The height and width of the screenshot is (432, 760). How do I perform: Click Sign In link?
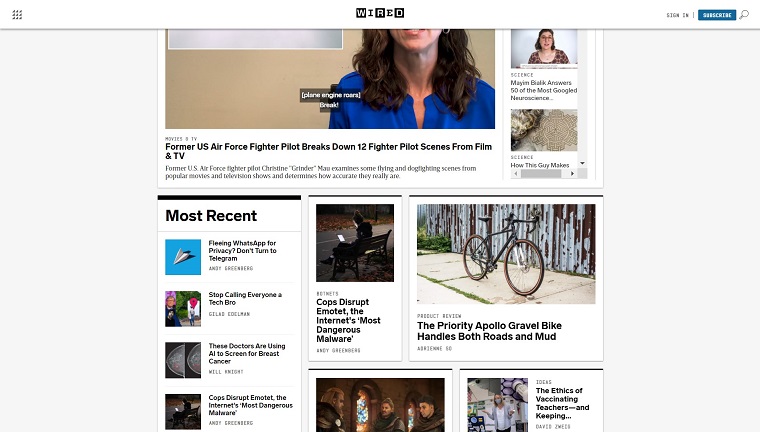tap(677, 15)
